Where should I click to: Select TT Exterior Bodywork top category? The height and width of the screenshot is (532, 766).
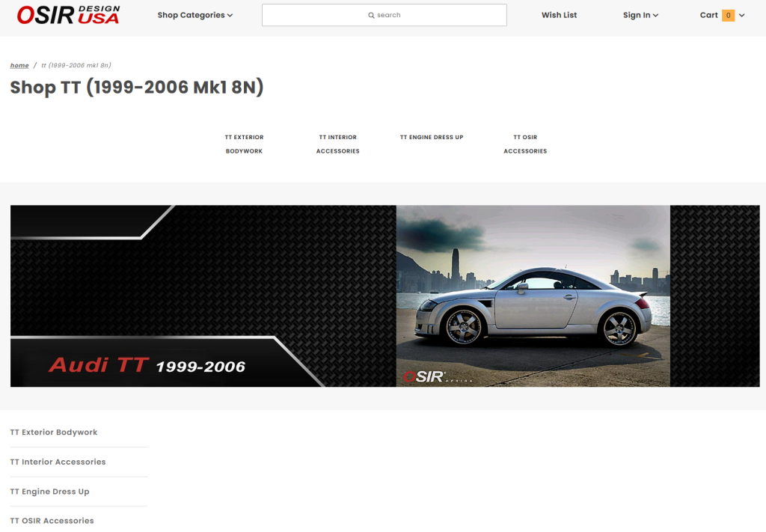pos(244,144)
